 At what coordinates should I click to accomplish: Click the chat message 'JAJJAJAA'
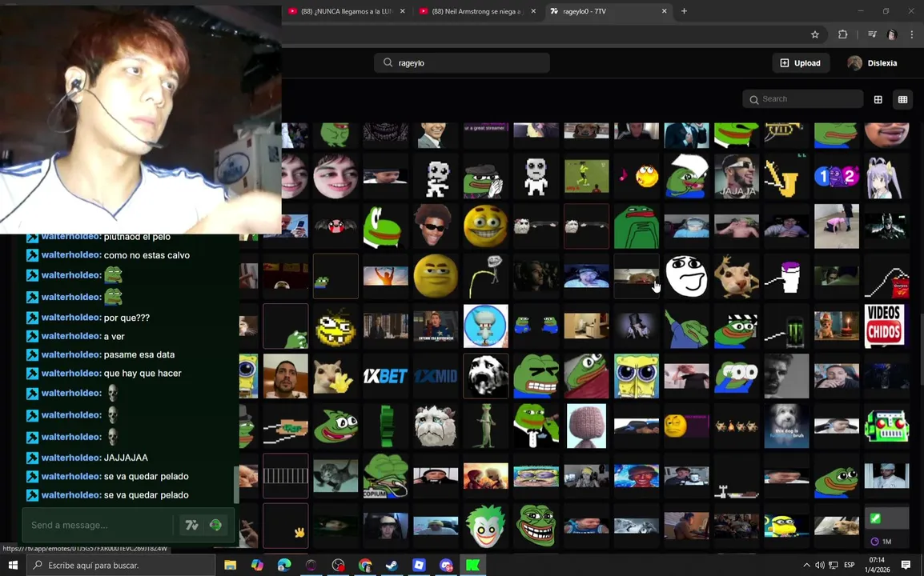point(126,458)
